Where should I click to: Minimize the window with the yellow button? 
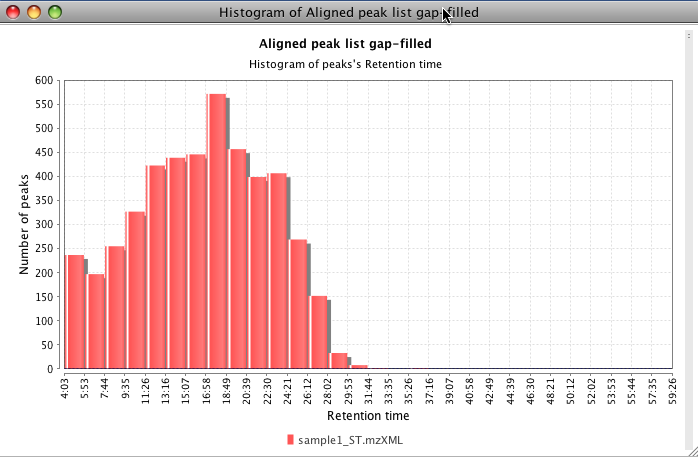tap(34, 12)
